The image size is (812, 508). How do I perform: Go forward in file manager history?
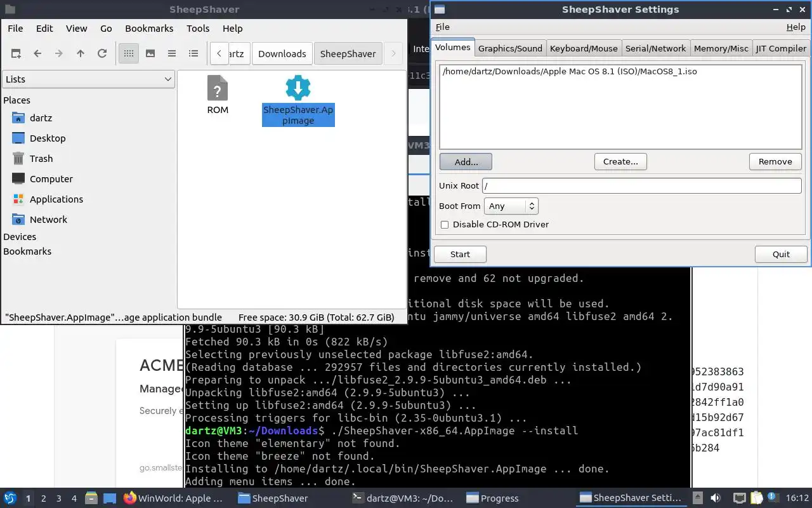pos(59,54)
